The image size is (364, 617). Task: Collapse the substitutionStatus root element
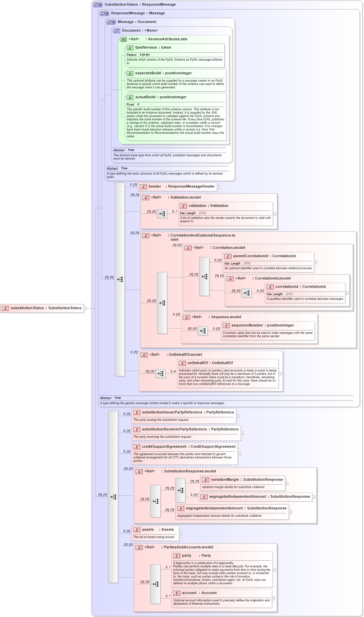click(x=85, y=308)
